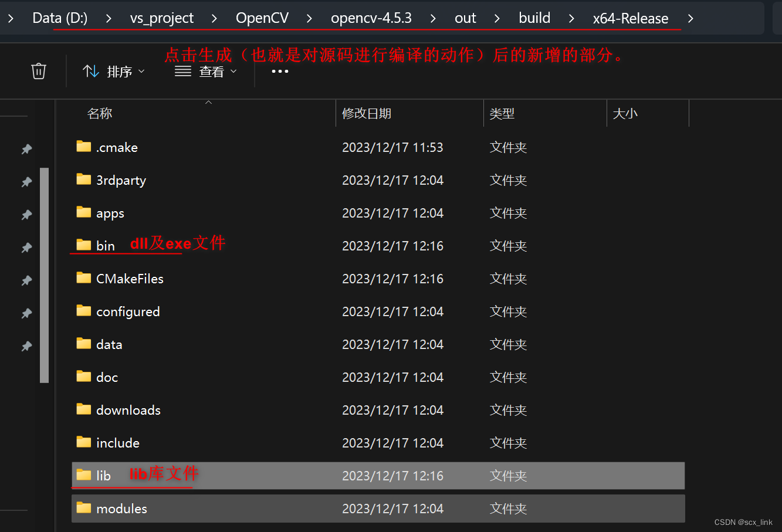Click the build breadcrumb segment
This screenshot has width=782, height=532.
click(534, 18)
